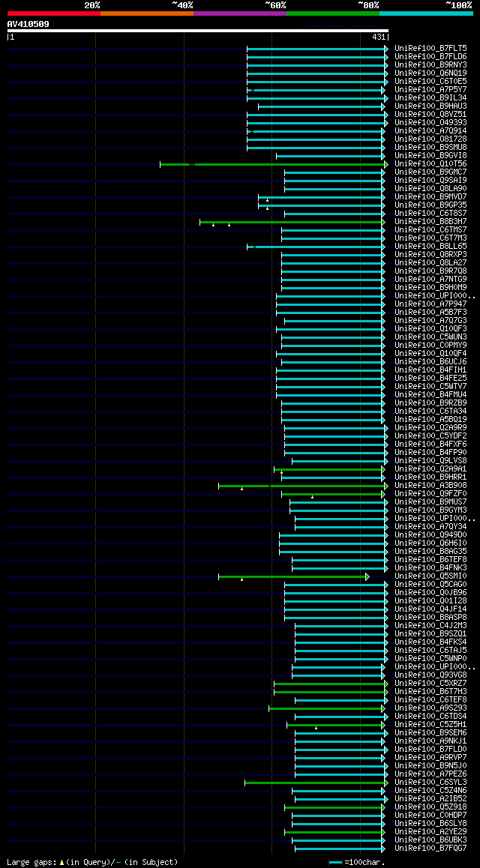Click the green arrowhead ending Q10T56 bar
The width and height of the screenshot is (480, 868).
tap(386, 164)
